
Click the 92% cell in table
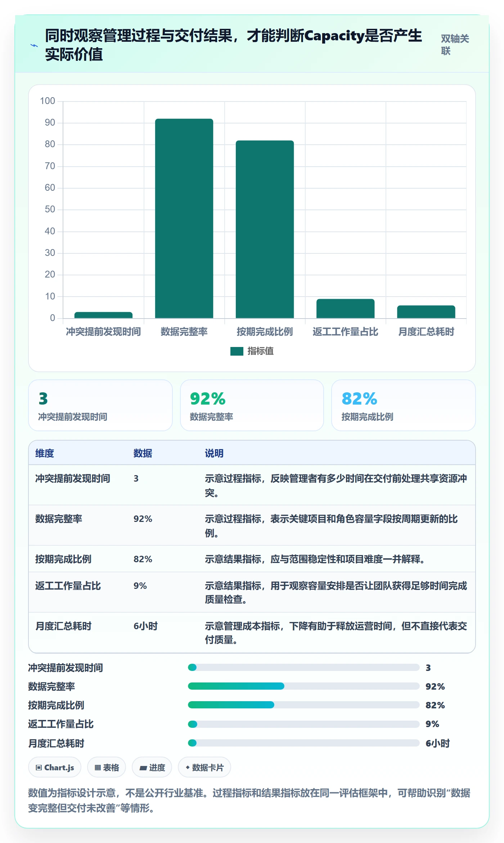pyautogui.click(x=143, y=519)
